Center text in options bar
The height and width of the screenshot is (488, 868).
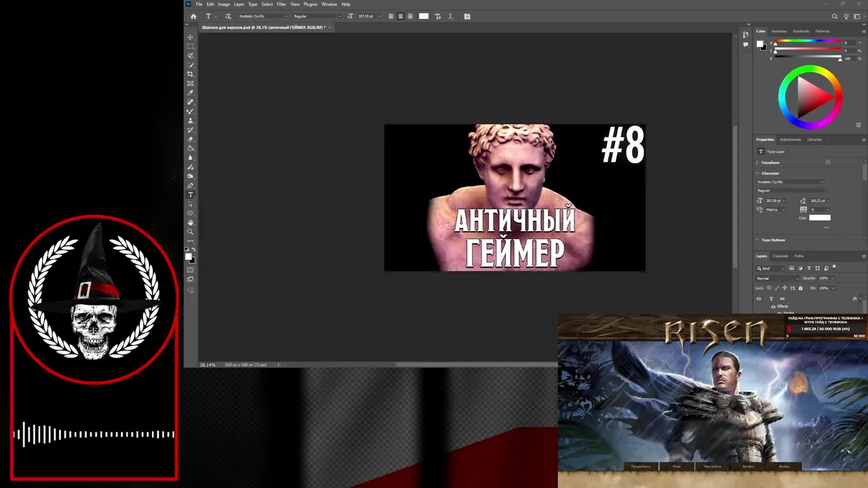coord(400,16)
